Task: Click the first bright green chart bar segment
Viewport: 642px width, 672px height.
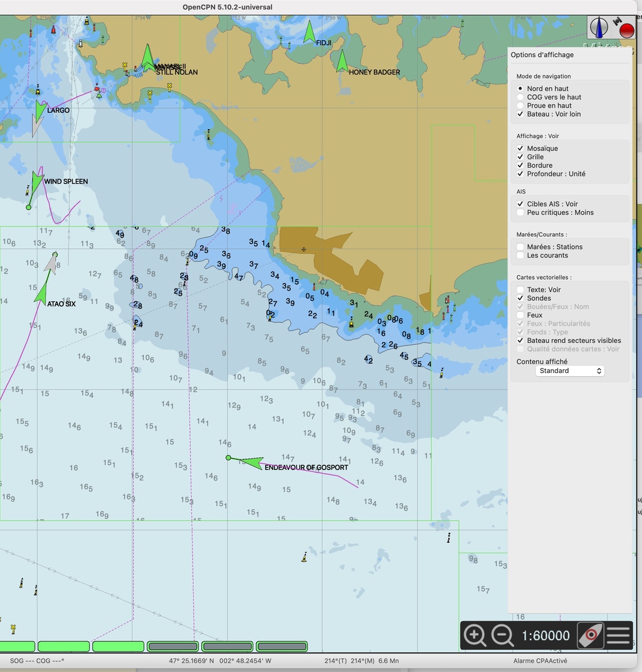Action: 17,646
